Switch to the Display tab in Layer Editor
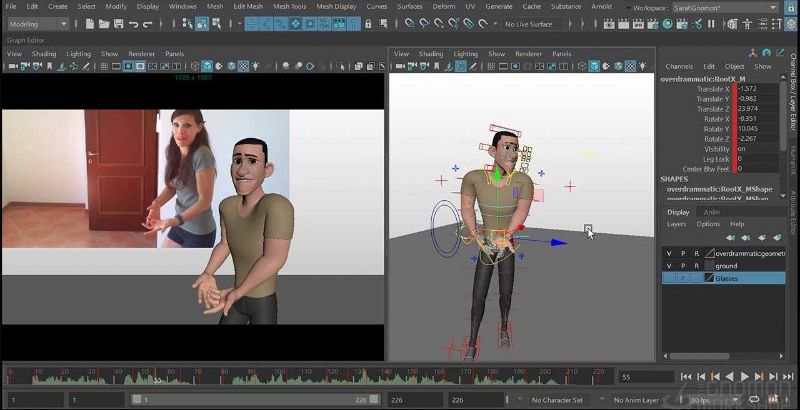 click(678, 212)
